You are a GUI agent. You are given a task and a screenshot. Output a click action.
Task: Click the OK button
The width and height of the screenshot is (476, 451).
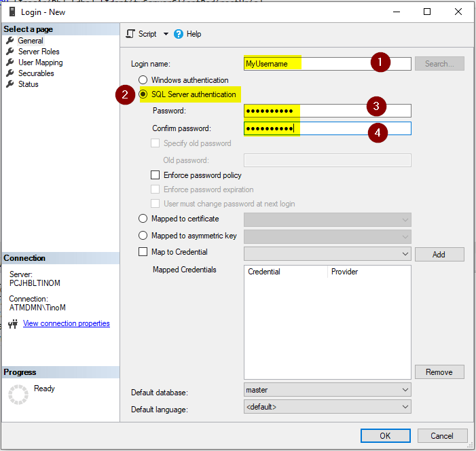pyautogui.click(x=386, y=436)
